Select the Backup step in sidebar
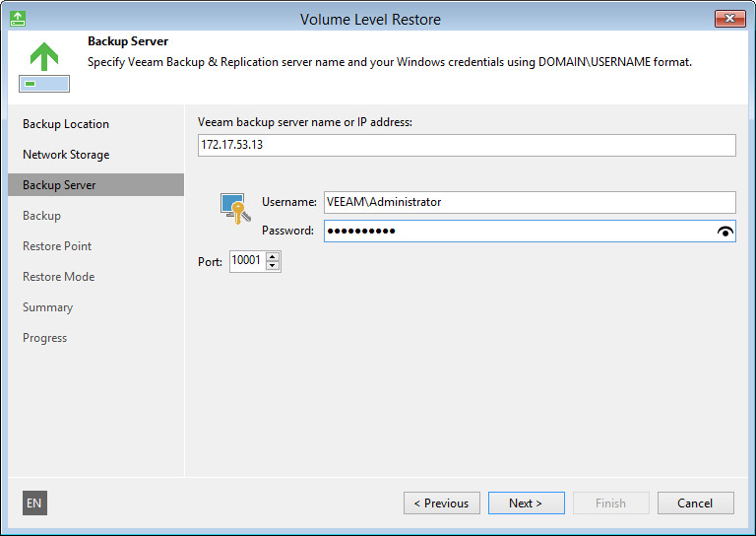This screenshot has height=536, width=756. 41,216
